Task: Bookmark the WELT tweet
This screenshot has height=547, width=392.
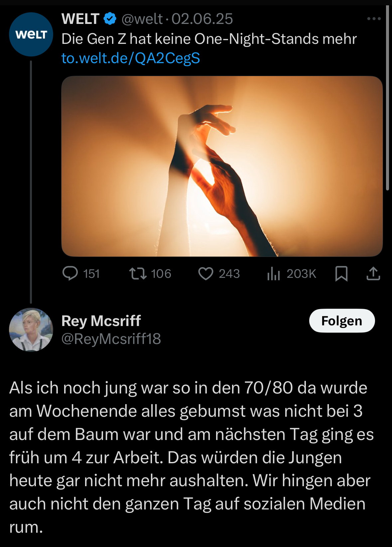Action: (x=341, y=273)
